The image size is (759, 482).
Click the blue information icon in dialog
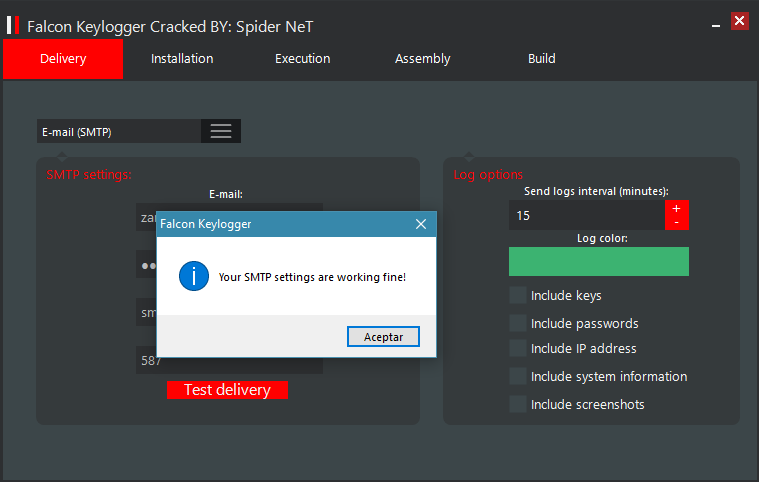[x=194, y=276]
